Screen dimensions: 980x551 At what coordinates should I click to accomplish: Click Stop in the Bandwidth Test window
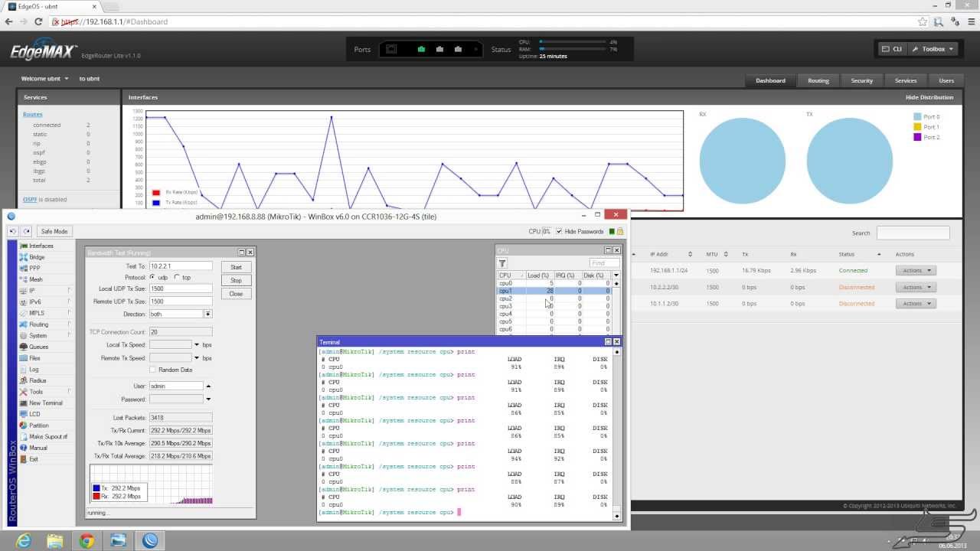(x=236, y=280)
